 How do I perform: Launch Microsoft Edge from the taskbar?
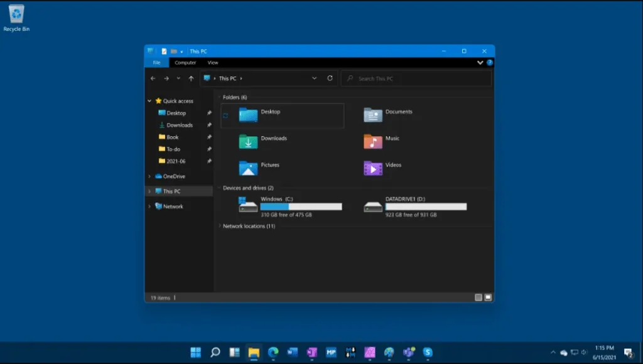(273, 353)
